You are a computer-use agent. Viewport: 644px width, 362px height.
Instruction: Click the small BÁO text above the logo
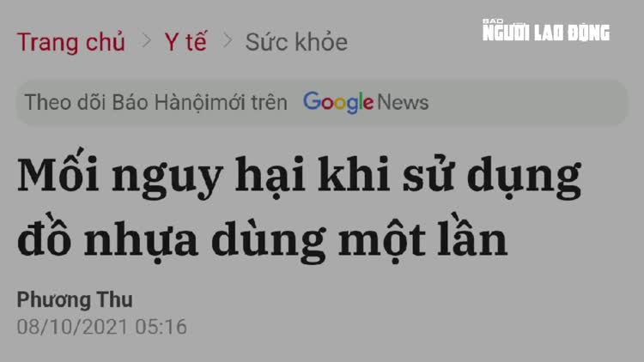(x=493, y=21)
